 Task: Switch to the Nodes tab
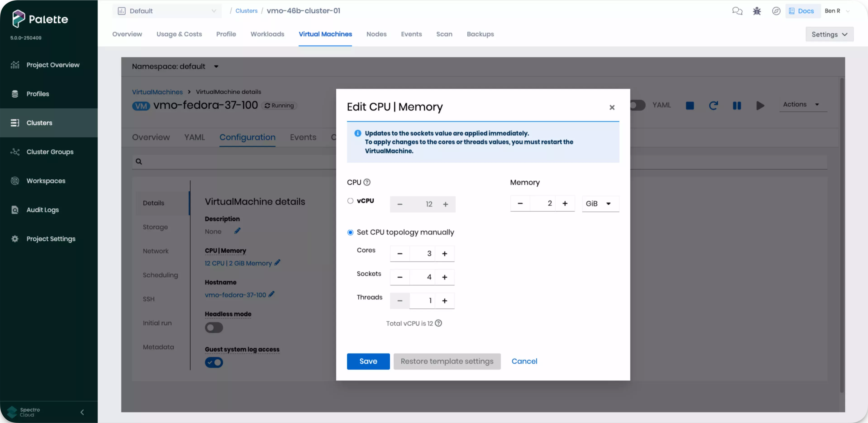click(x=376, y=34)
